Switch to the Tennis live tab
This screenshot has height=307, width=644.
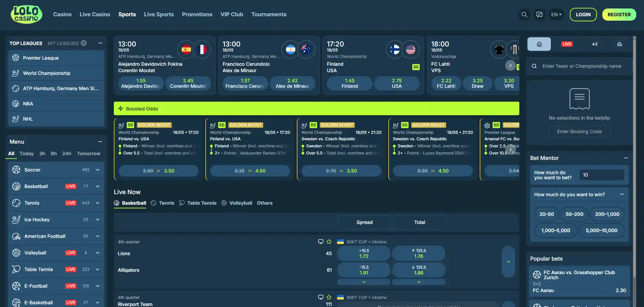pyautogui.click(x=163, y=203)
